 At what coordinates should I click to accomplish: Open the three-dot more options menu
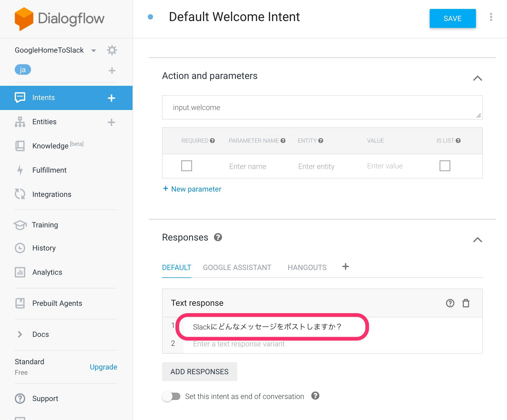tap(491, 17)
